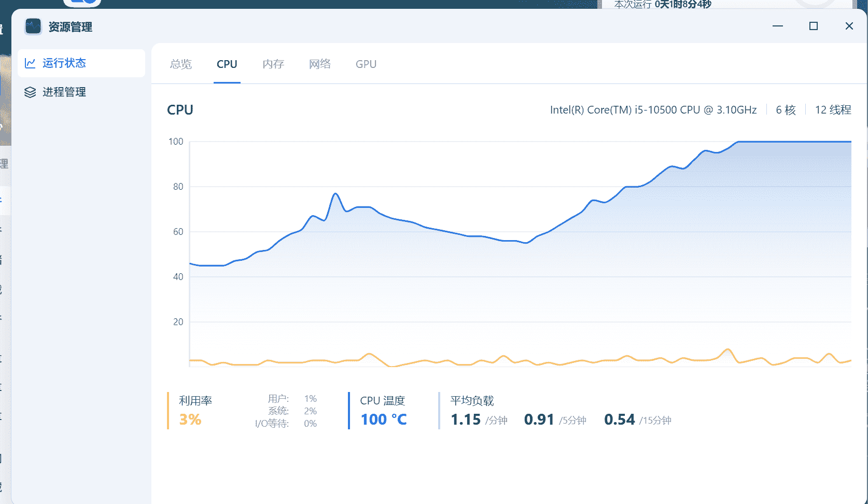Open the 内存 tab
The width and height of the screenshot is (868, 504).
273,64
